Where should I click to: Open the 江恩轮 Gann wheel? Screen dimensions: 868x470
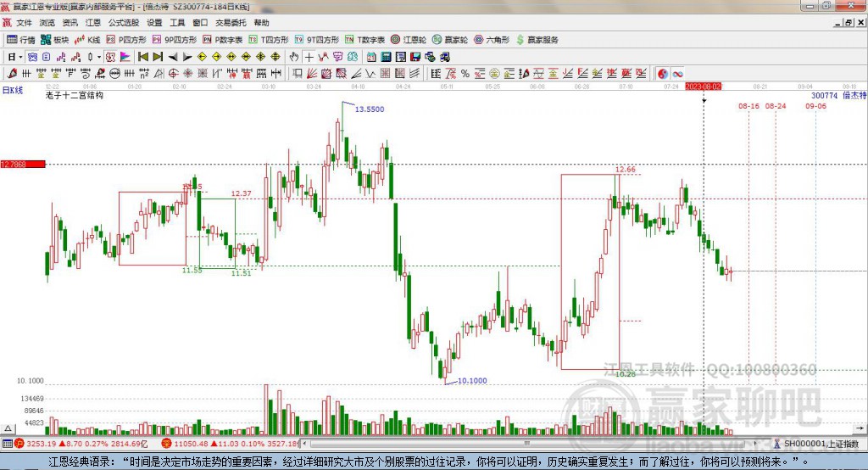tap(408, 40)
